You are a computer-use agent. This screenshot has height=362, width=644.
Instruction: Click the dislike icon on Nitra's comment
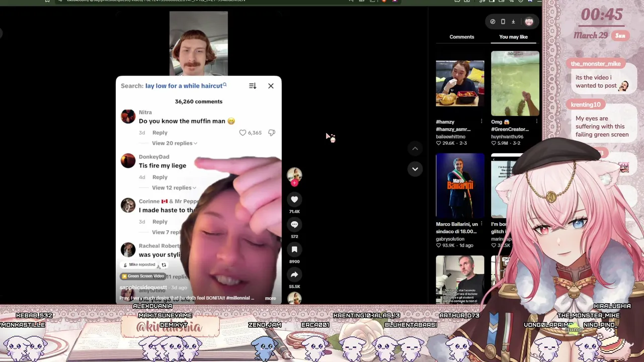(272, 133)
